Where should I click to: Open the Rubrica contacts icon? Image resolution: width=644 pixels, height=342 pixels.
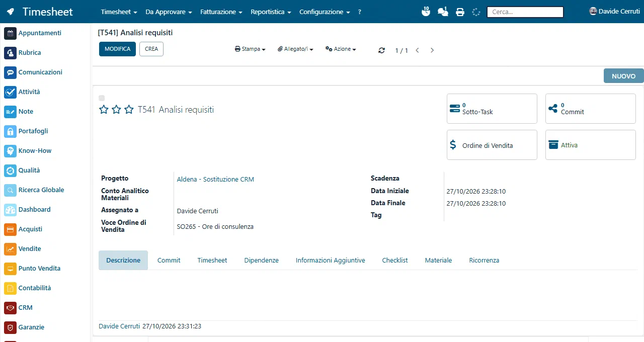coord(10,53)
